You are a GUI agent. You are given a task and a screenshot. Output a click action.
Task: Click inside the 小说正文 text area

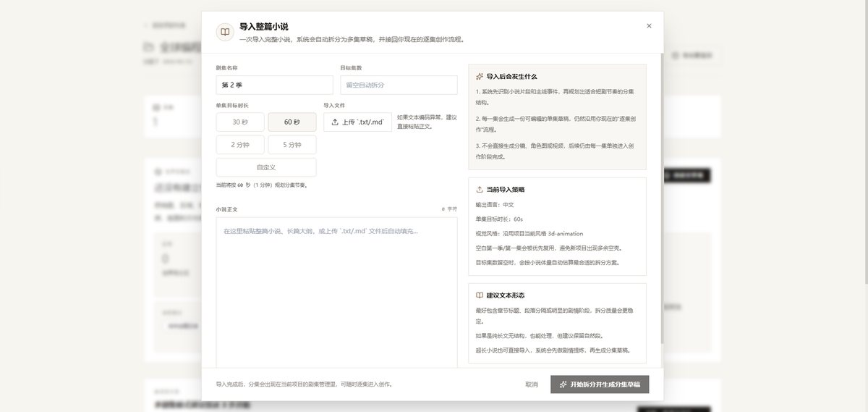coord(336,293)
